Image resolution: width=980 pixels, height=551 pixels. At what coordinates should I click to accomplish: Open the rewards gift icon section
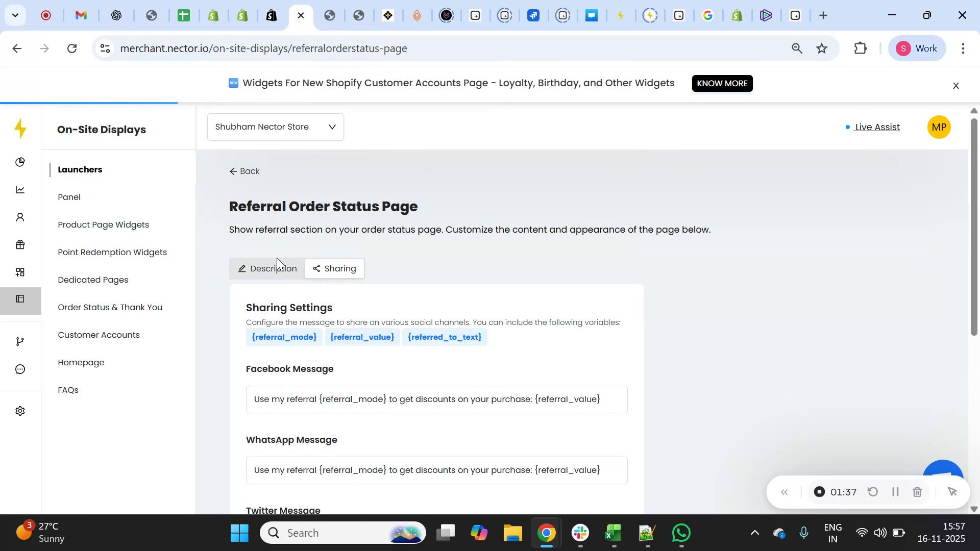pos(20,244)
